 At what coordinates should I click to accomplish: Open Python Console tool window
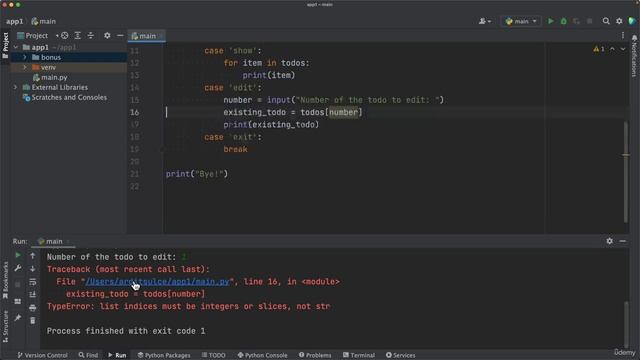[x=262, y=355]
